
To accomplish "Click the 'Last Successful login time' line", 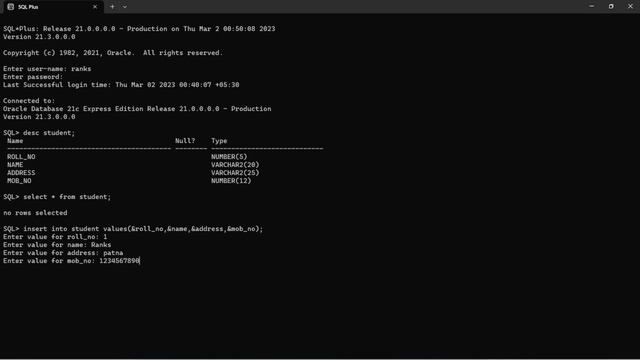I will (x=121, y=85).
